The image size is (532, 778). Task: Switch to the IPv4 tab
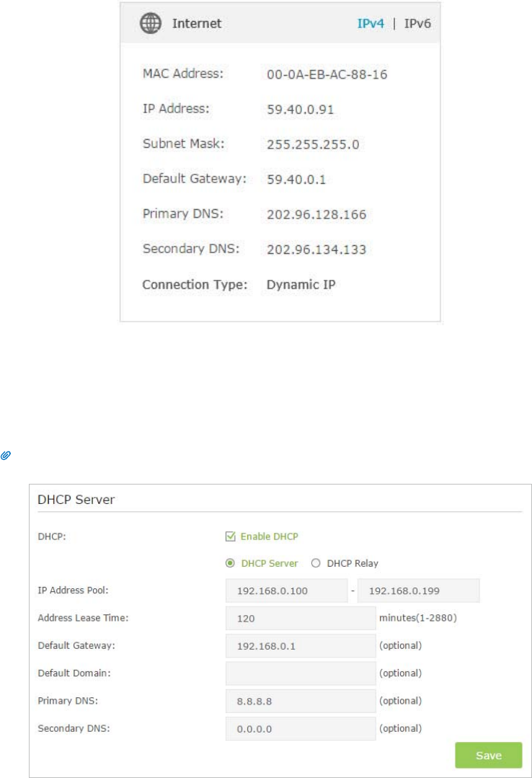(x=371, y=23)
